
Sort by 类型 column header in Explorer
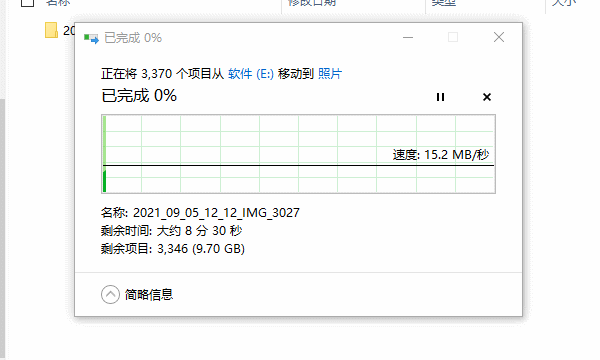[x=443, y=3]
